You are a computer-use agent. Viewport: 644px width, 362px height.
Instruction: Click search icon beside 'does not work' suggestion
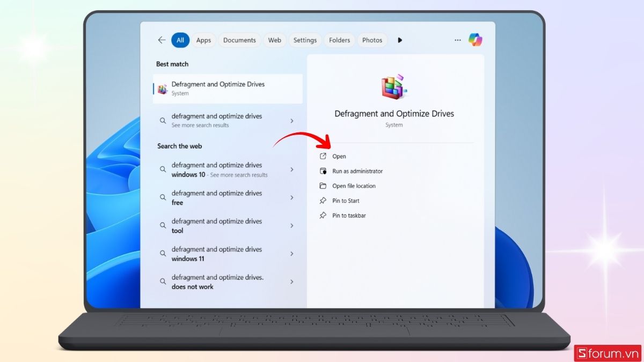(x=163, y=282)
